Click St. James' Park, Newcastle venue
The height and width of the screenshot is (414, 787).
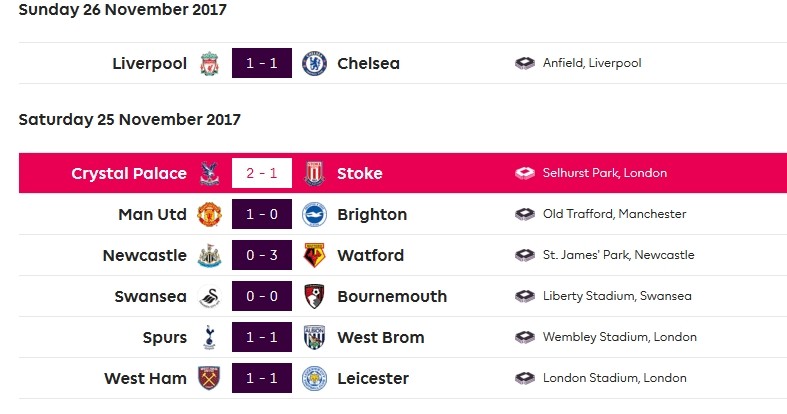pos(618,255)
